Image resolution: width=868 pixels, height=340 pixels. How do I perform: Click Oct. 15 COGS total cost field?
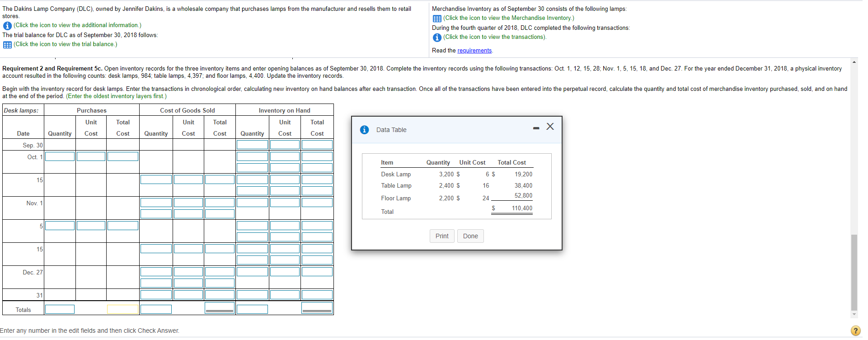click(x=220, y=179)
